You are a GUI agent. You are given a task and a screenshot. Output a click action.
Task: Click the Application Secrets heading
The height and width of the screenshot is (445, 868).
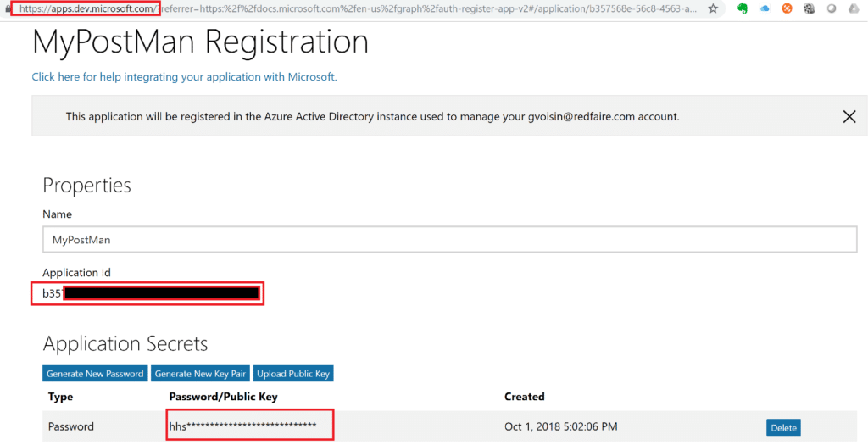tap(125, 344)
